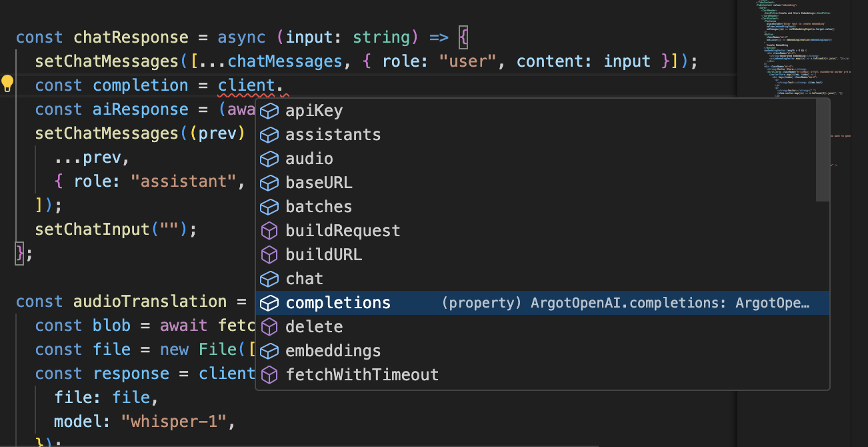This screenshot has height=447, width=868.
Task: Click the "assistant" string literal
Action: click(x=183, y=181)
